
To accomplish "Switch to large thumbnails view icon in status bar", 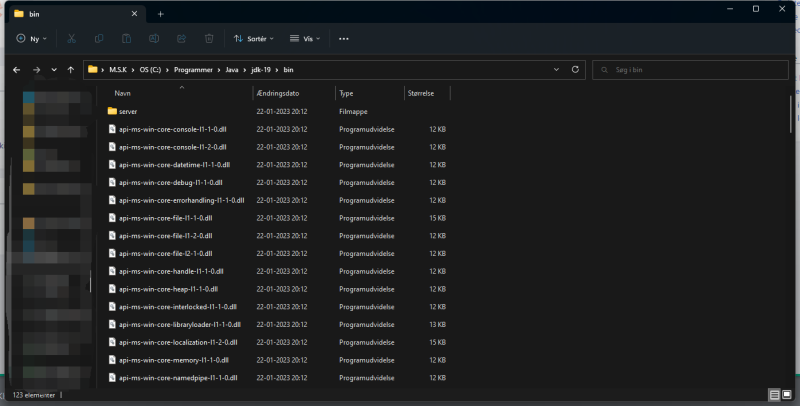I will (x=787, y=395).
